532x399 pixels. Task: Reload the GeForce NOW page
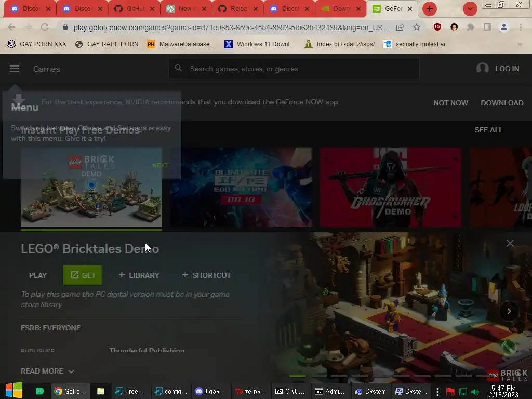pyautogui.click(x=45, y=28)
